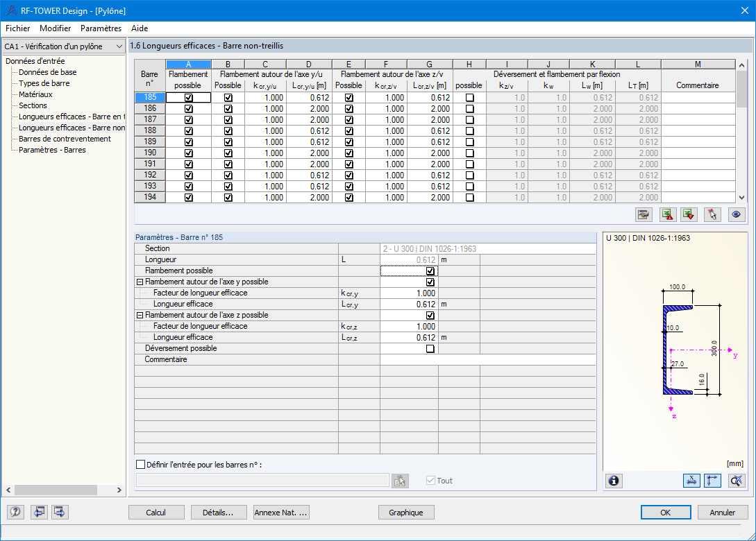Image resolution: width=756 pixels, height=541 pixels.
Task: Open the Aide menu
Action: (x=140, y=28)
